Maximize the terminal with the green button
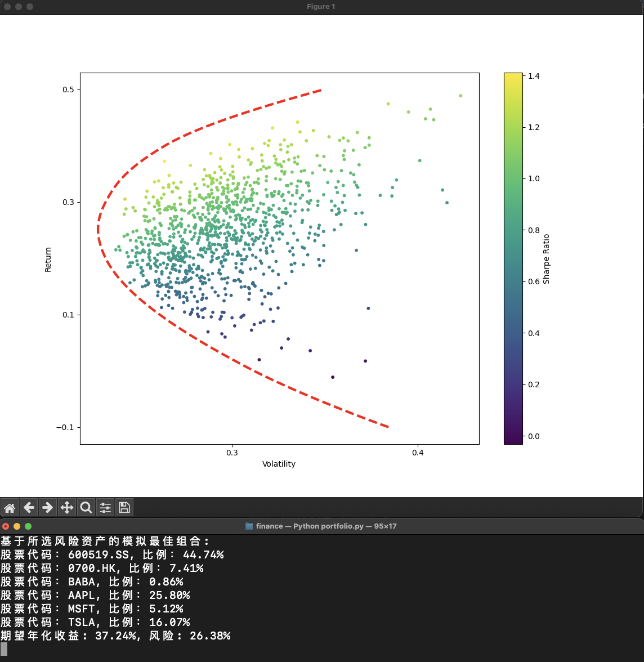 point(28,526)
